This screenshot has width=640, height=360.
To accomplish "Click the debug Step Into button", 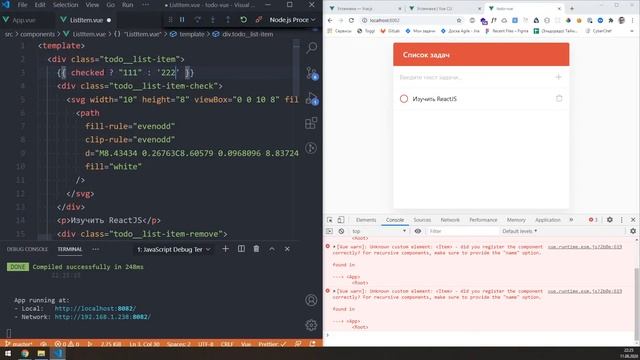I will tap(213, 20).
